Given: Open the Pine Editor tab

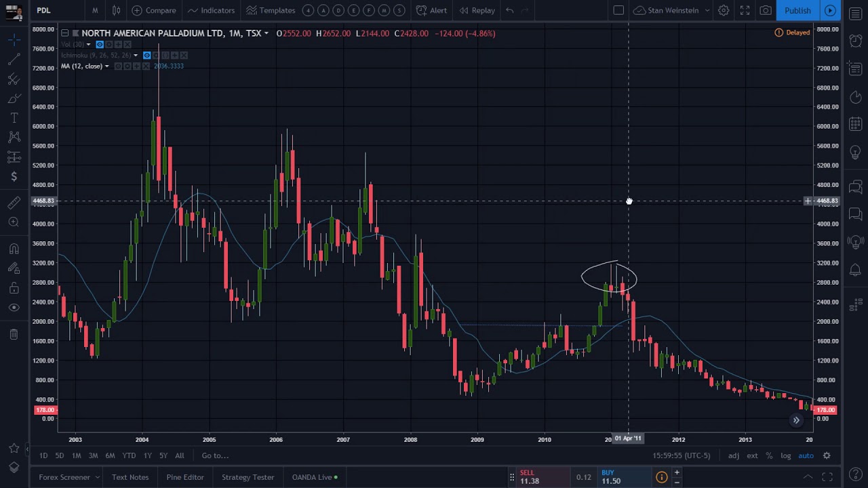Looking at the screenshot, I should 185,477.
